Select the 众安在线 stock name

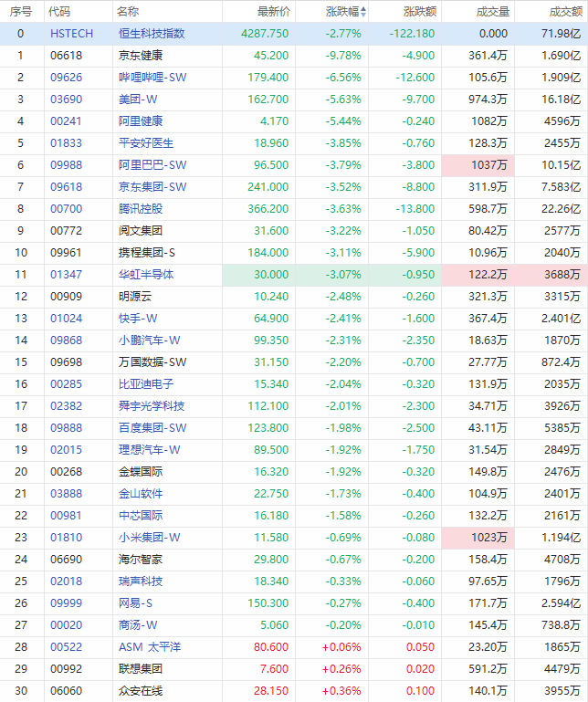(141, 691)
